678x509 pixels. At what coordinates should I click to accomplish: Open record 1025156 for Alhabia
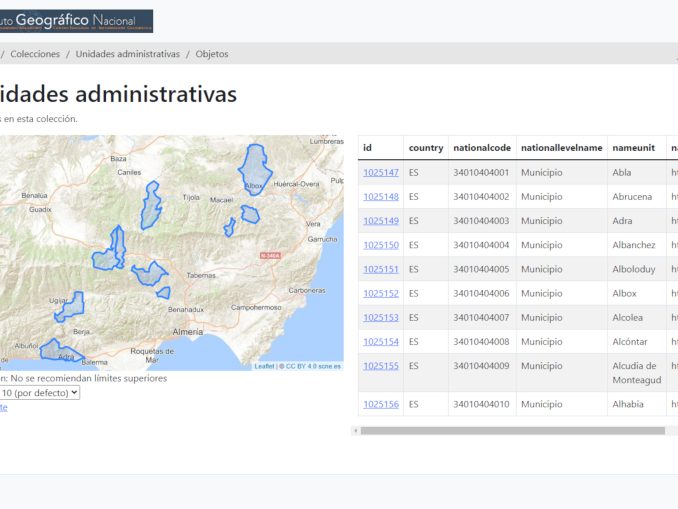point(380,404)
